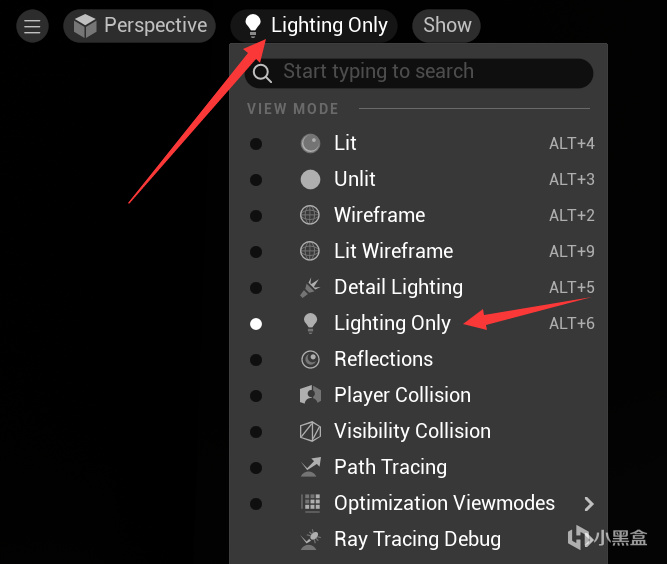Choose Lighting Only in the view mode list
The width and height of the screenshot is (667, 564).
click(x=392, y=323)
